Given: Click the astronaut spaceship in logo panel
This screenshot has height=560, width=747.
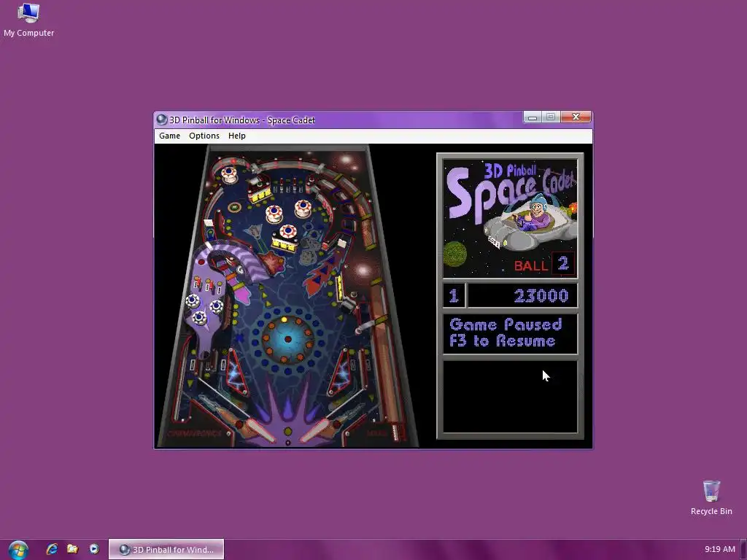Looking at the screenshot, I should tap(530, 225).
